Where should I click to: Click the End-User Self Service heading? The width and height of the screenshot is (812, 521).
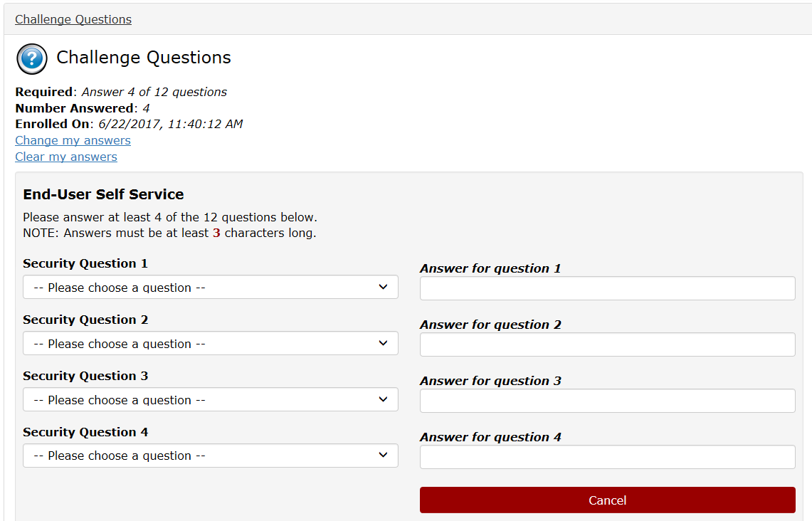click(103, 194)
